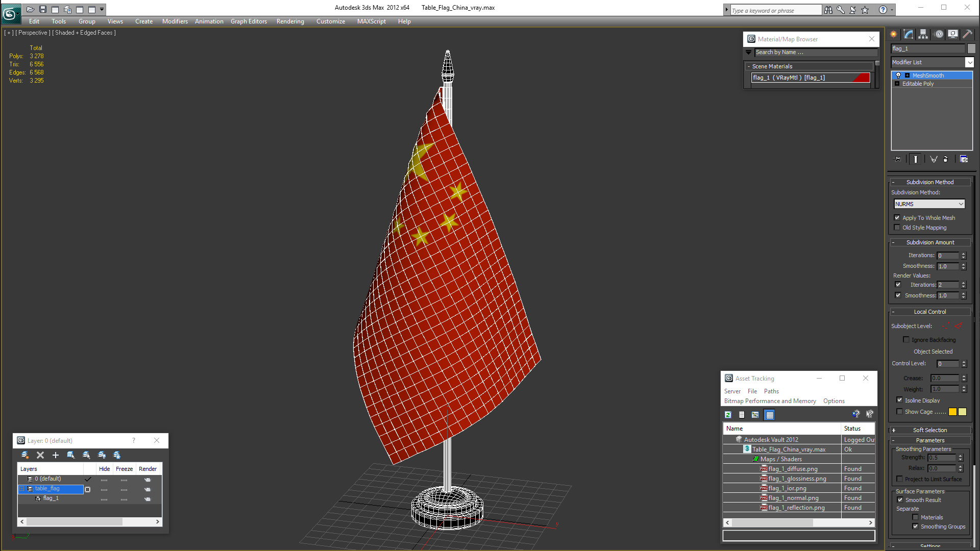Viewport: 980px width, 551px height.
Task: Open the Motion command panel
Action: (939, 34)
